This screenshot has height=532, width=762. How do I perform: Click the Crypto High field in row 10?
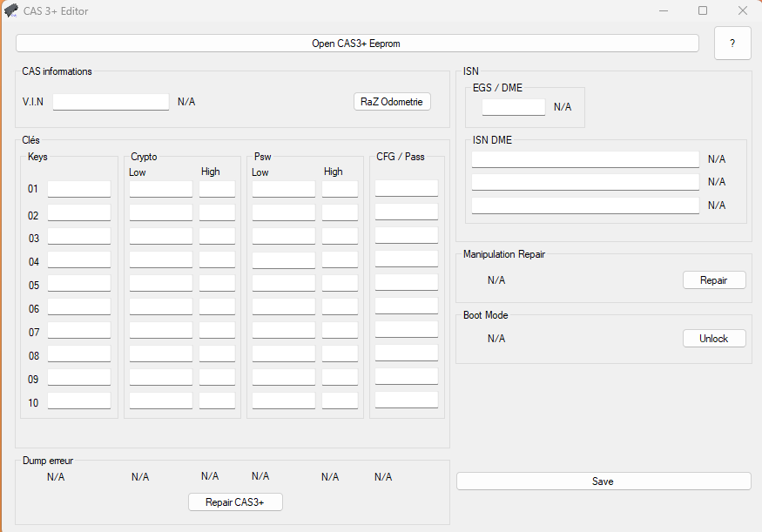(x=217, y=401)
